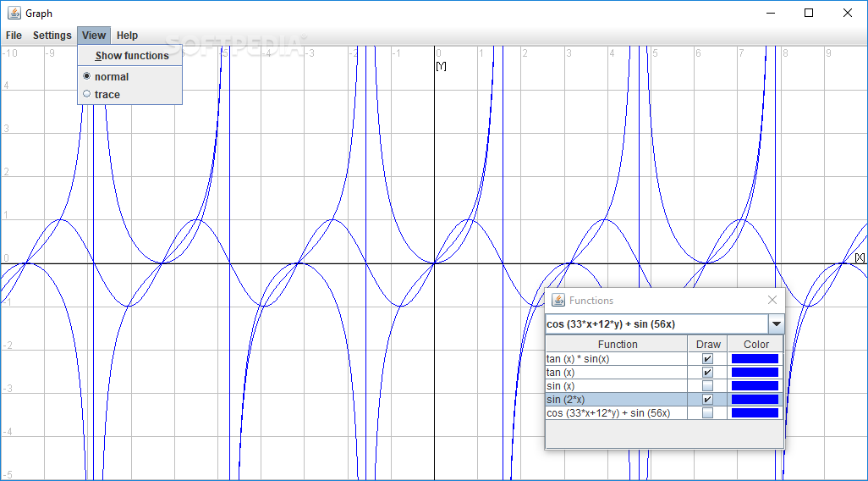
Task: Choose Show functions in View menu
Action: (x=130, y=55)
